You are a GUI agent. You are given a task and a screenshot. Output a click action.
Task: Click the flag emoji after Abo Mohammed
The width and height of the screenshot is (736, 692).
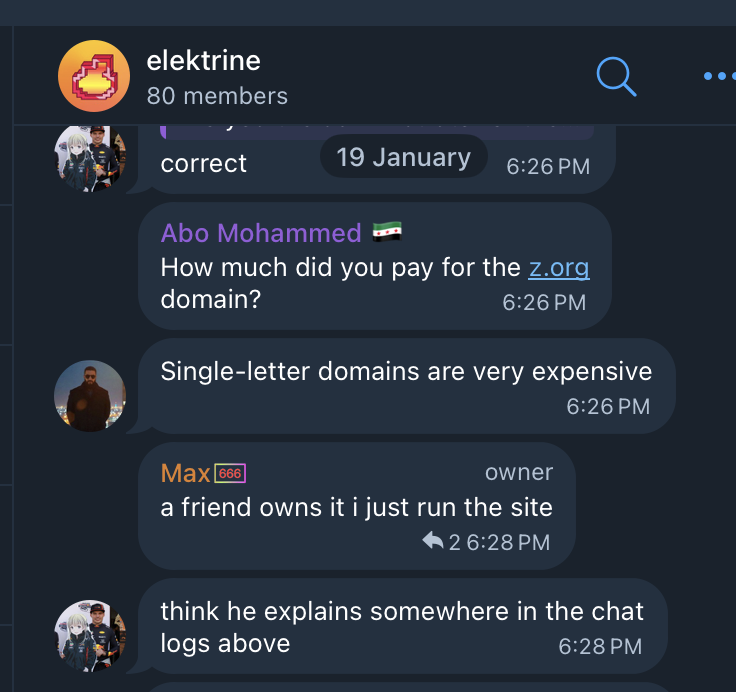[386, 233]
